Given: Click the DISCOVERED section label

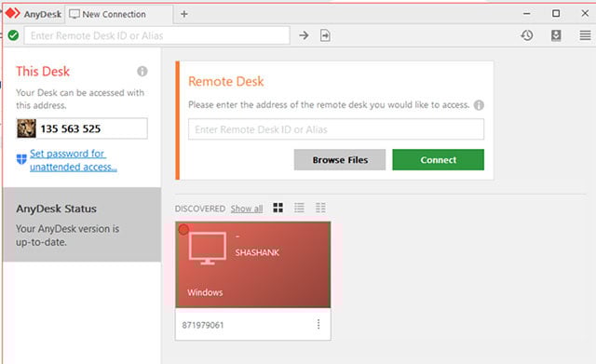Looking at the screenshot, I should tap(200, 209).
